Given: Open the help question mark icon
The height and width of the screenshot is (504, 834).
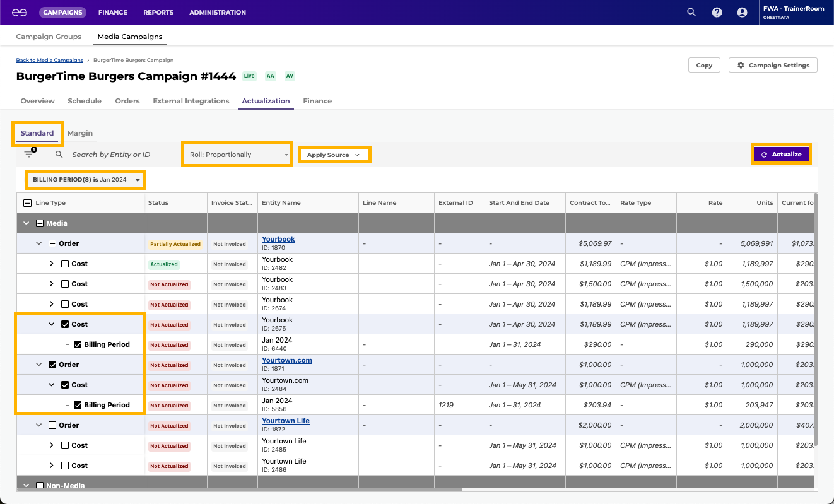Looking at the screenshot, I should pos(717,12).
